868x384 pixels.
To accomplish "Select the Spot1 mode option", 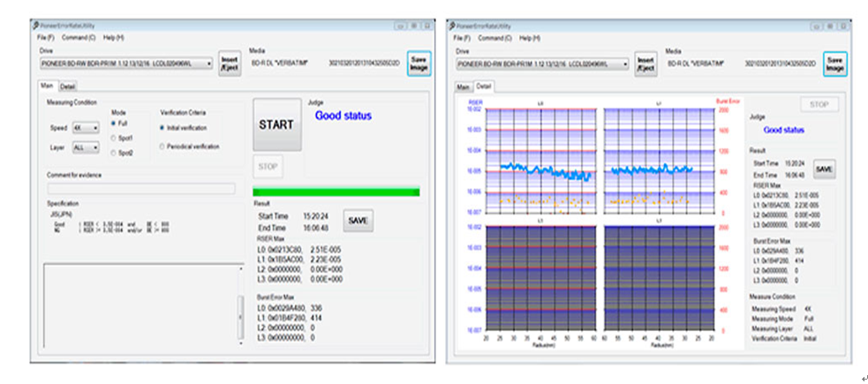I will coord(115,138).
